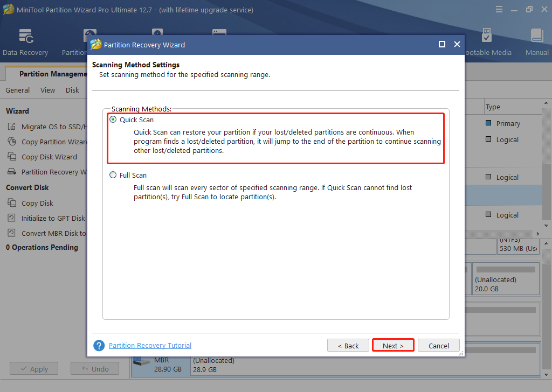Select Convert MBR Disk option
Image resolution: width=552 pixels, height=392 pixels.
[47, 234]
